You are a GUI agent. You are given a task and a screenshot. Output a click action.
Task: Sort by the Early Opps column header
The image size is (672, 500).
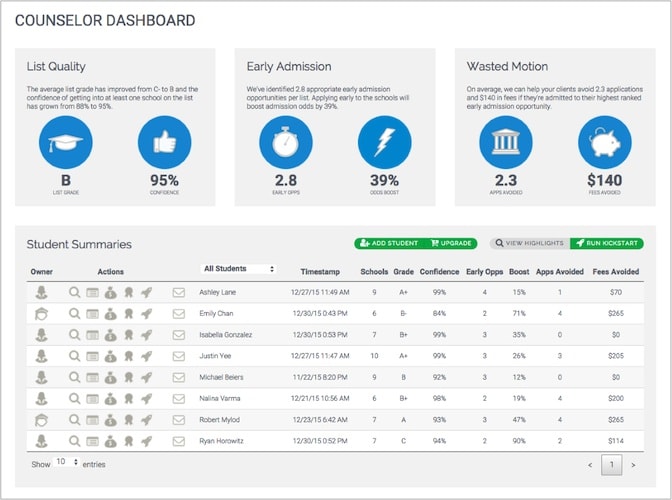[484, 272]
